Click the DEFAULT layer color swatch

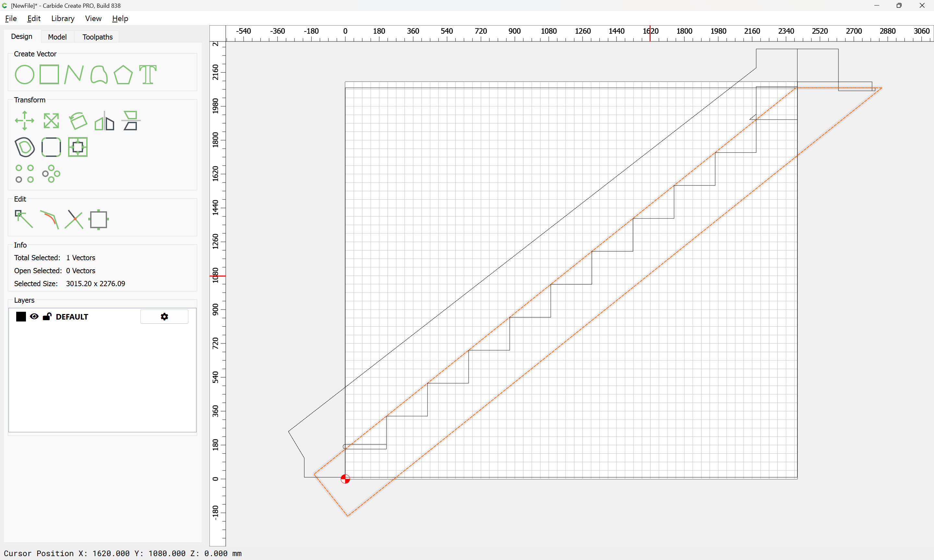(21, 316)
